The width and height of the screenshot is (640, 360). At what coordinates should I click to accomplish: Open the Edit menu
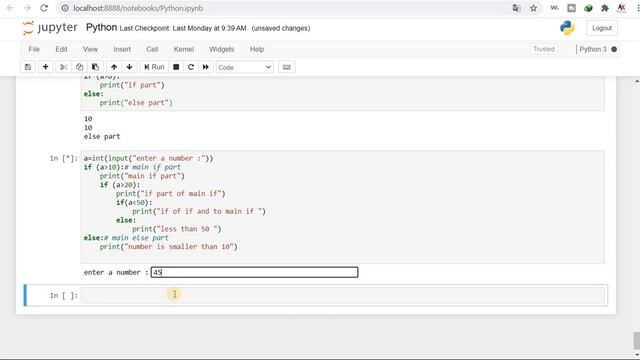coord(61,49)
